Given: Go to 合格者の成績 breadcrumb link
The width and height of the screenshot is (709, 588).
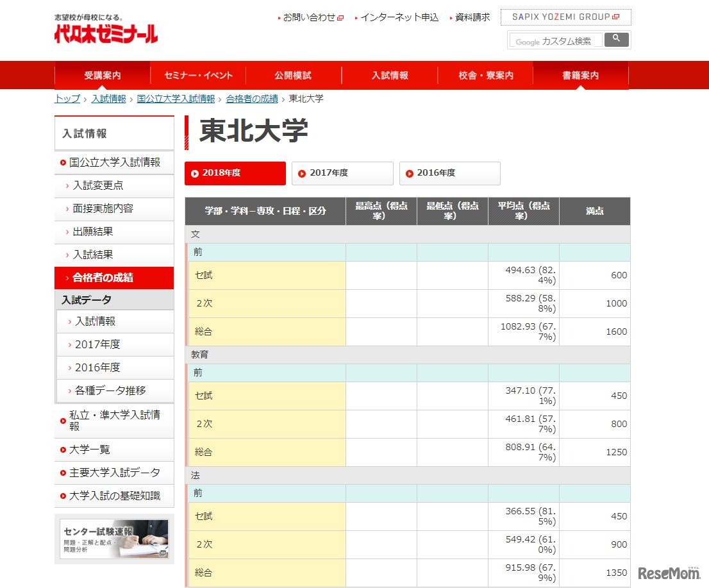Looking at the screenshot, I should tap(252, 99).
